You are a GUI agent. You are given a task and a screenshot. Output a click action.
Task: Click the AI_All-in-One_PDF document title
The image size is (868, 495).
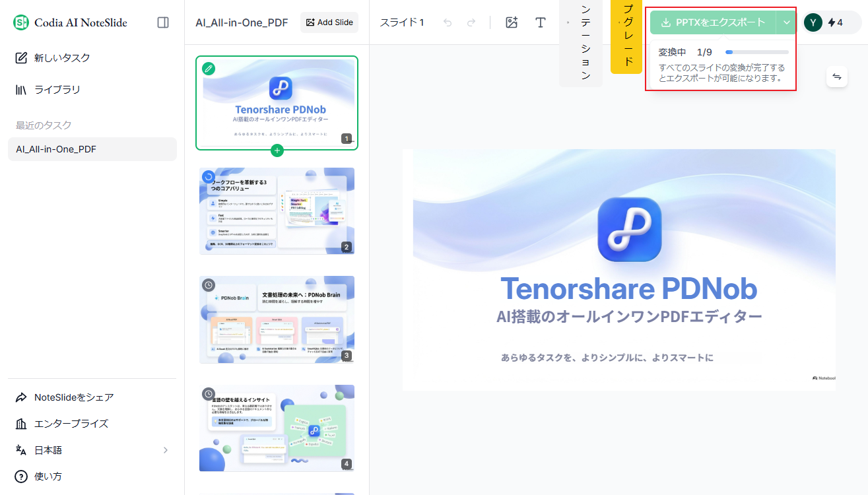pyautogui.click(x=242, y=22)
